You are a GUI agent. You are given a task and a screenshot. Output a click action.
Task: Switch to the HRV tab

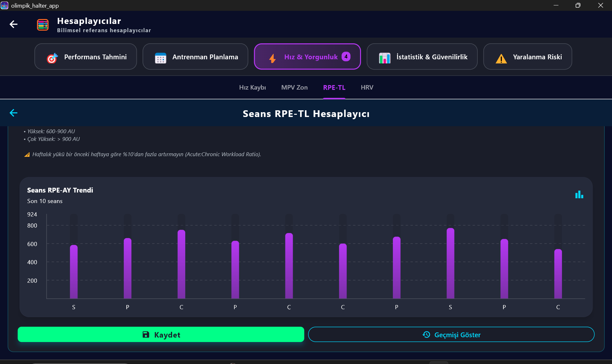tap(367, 87)
